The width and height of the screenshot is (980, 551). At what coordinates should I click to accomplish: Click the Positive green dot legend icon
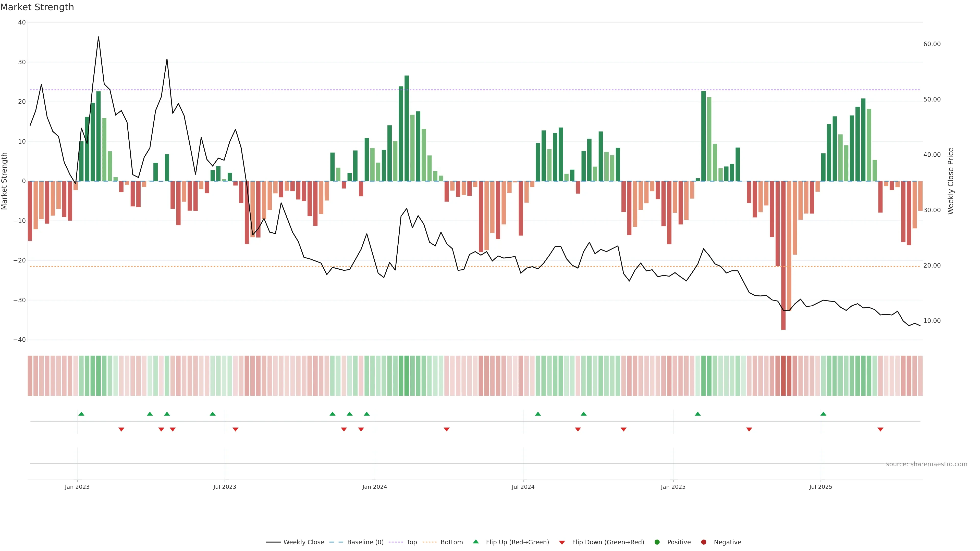point(657,542)
